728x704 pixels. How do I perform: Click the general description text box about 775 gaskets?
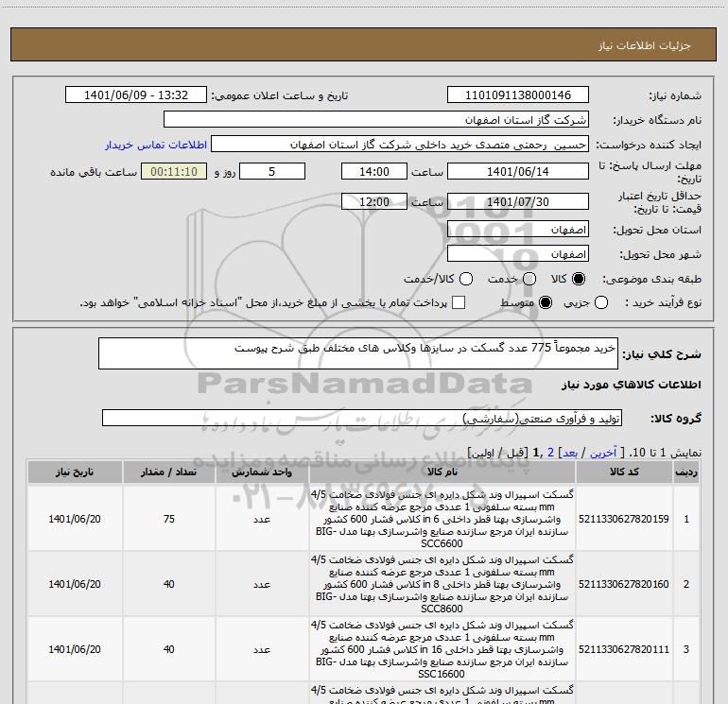tap(358, 353)
